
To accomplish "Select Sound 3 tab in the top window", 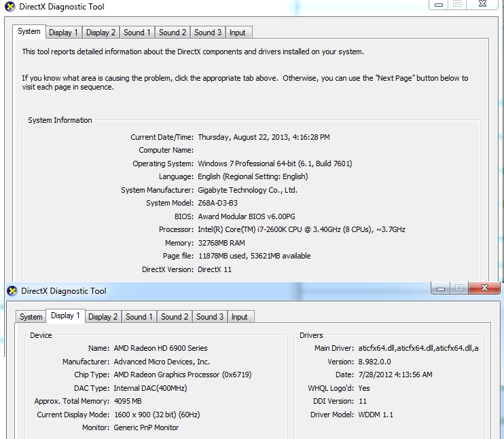I will tap(208, 33).
